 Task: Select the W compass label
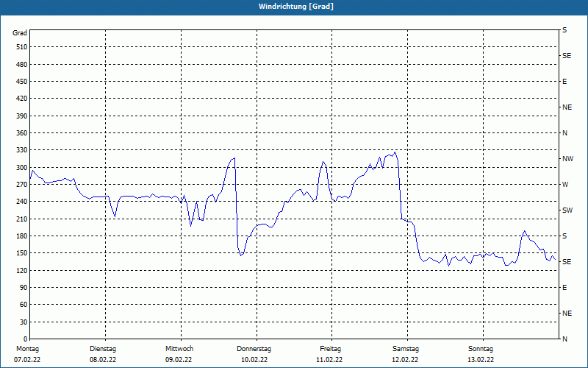point(565,185)
